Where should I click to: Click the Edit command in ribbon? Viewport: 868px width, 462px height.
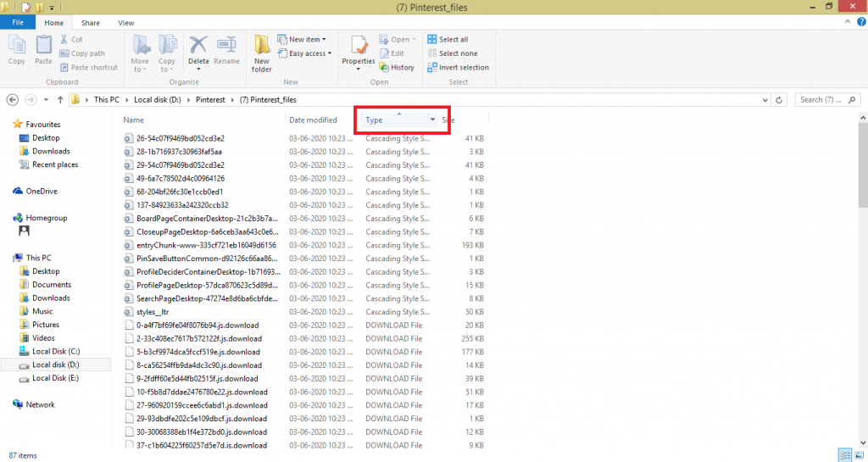point(392,53)
